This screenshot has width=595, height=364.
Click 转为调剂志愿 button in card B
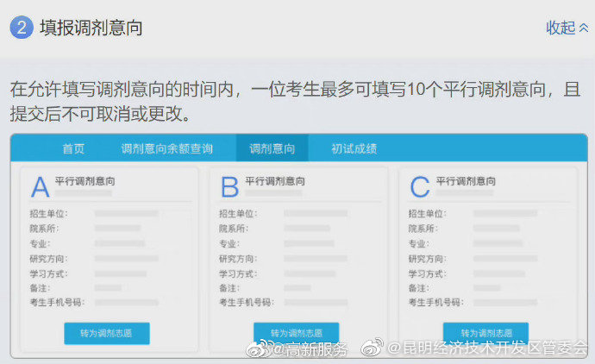296,333
